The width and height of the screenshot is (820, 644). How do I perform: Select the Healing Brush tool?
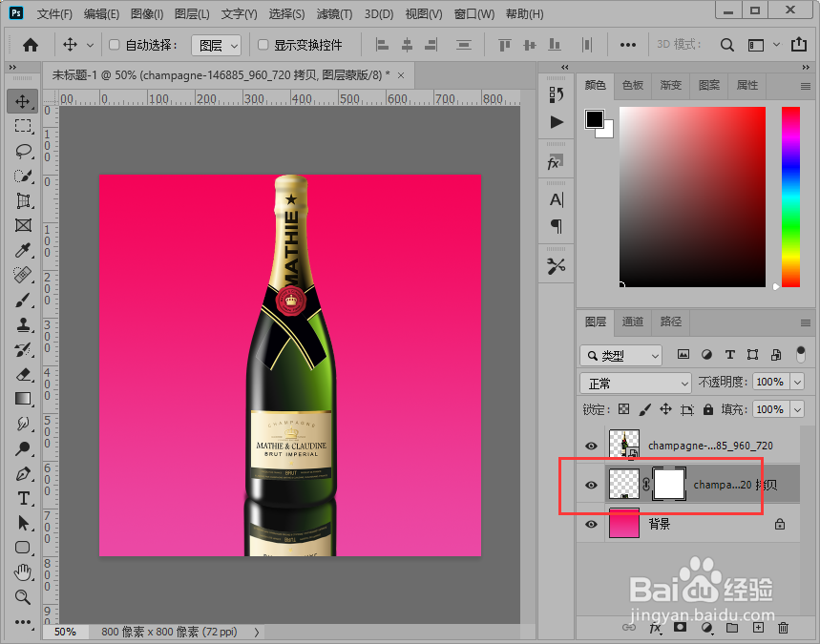click(x=23, y=275)
